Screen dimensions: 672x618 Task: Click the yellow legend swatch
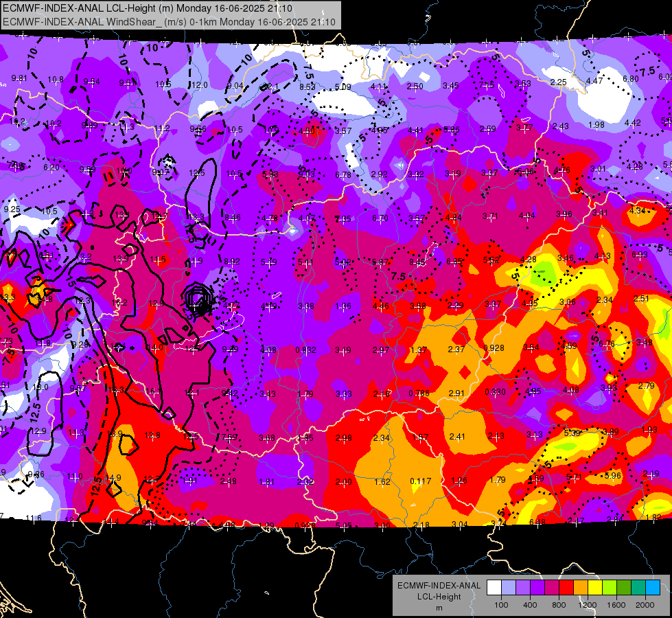pos(595,588)
